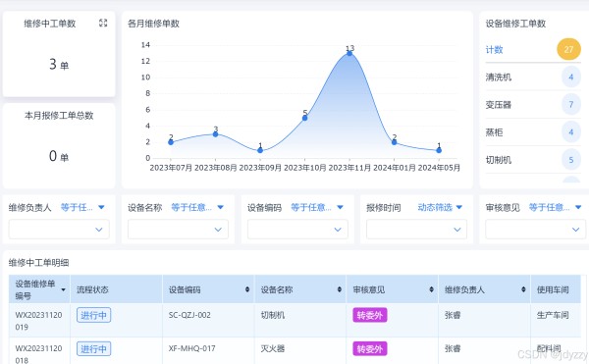Click the 2023年07月 chart data point
Viewport: 589px width, 364px height.
pyautogui.click(x=171, y=142)
